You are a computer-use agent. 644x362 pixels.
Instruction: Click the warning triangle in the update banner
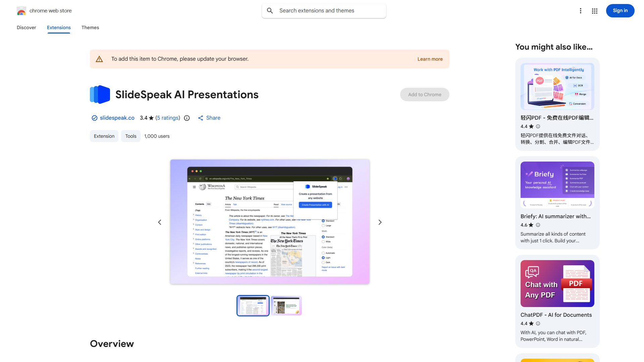coord(99,59)
